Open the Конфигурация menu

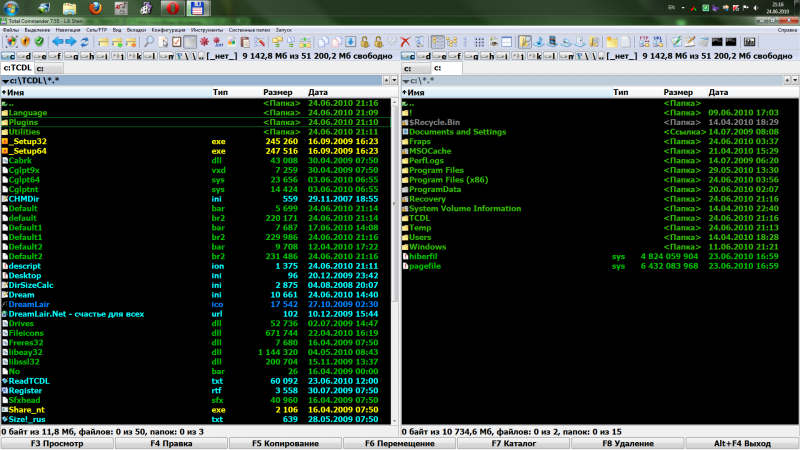click(168, 30)
